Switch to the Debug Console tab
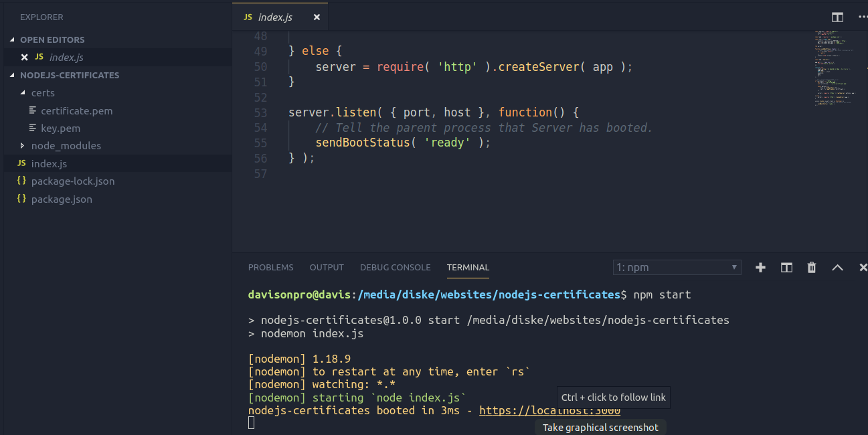 click(395, 267)
